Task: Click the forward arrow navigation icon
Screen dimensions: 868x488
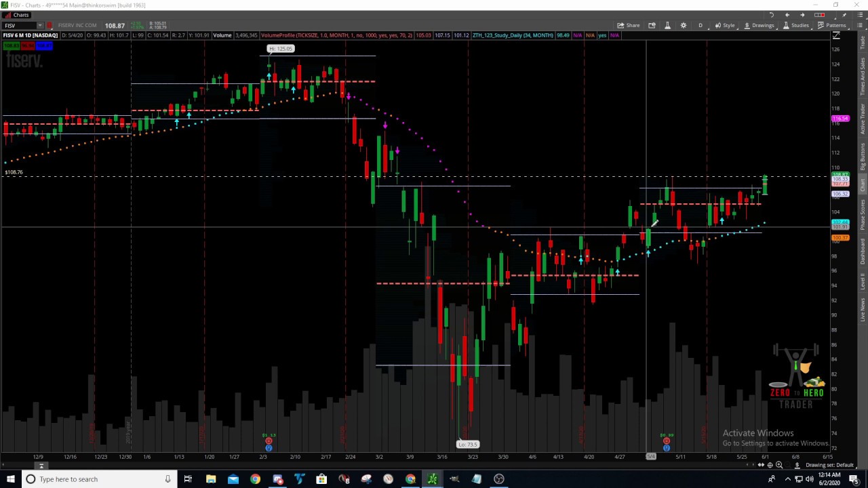Action: point(802,15)
